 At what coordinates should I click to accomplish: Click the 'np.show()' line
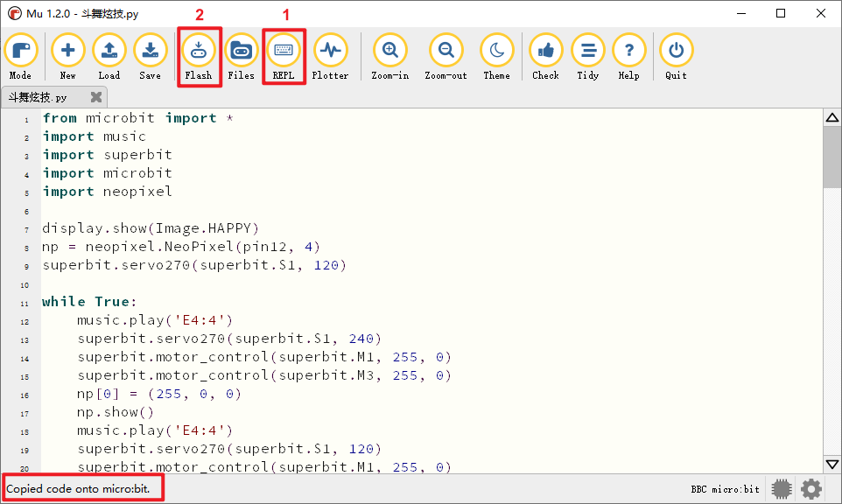click(x=116, y=412)
